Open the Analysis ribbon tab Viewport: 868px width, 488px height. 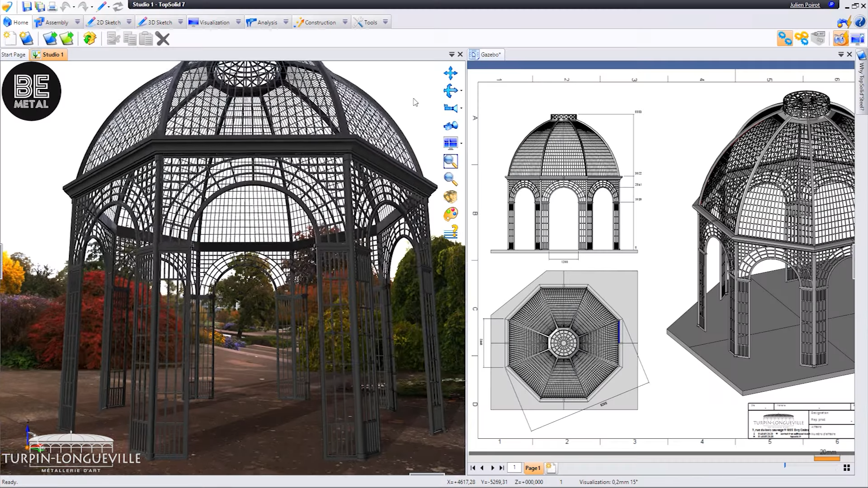coord(267,22)
